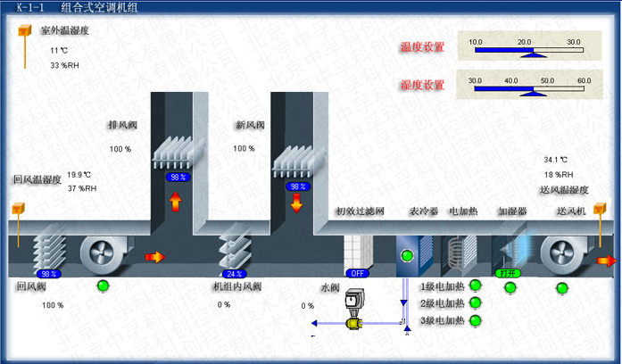Viewport: 622px width, 364px height.
Task: Toggle the 3级电加热 green indicator
Action: (x=476, y=320)
